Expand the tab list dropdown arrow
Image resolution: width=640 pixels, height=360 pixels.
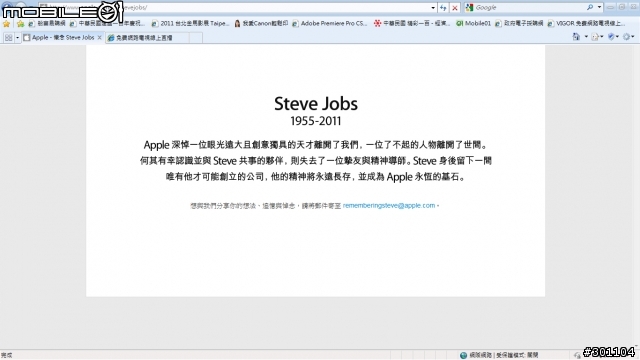[18, 38]
